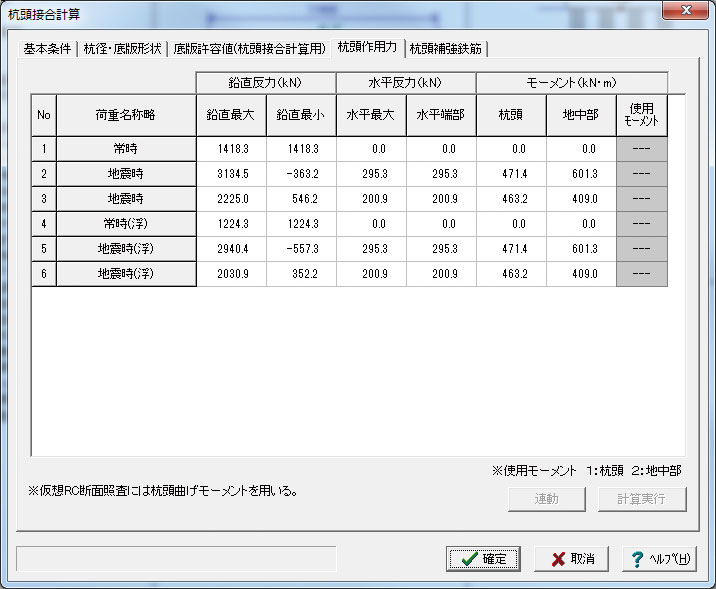
Task: Switch to the 基本条件 tab
Action: [x=47, y=48]
